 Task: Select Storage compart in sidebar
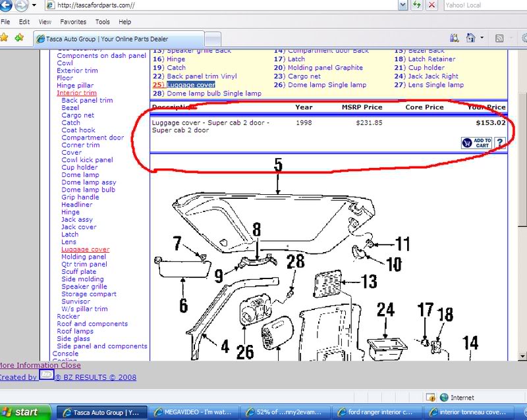click(x=89, y=294)
